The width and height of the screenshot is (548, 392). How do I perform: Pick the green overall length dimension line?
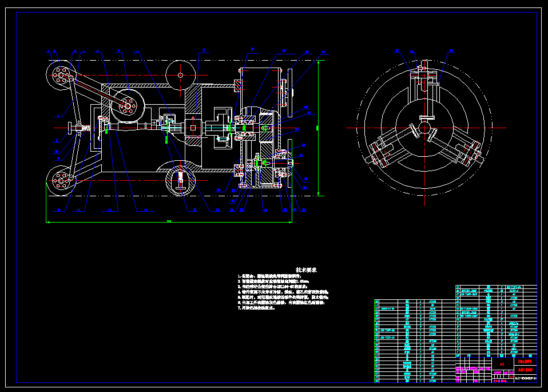[x=169, y=221]
